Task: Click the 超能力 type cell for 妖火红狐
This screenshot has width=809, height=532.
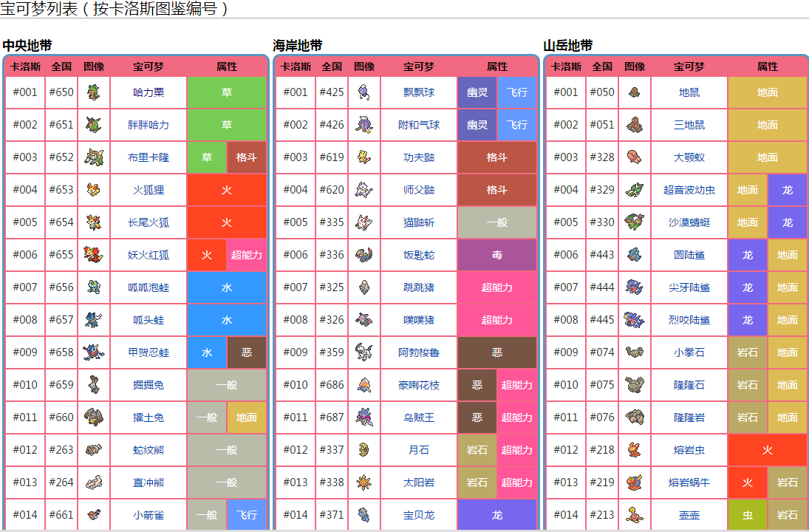Action: tap(246, 255)
